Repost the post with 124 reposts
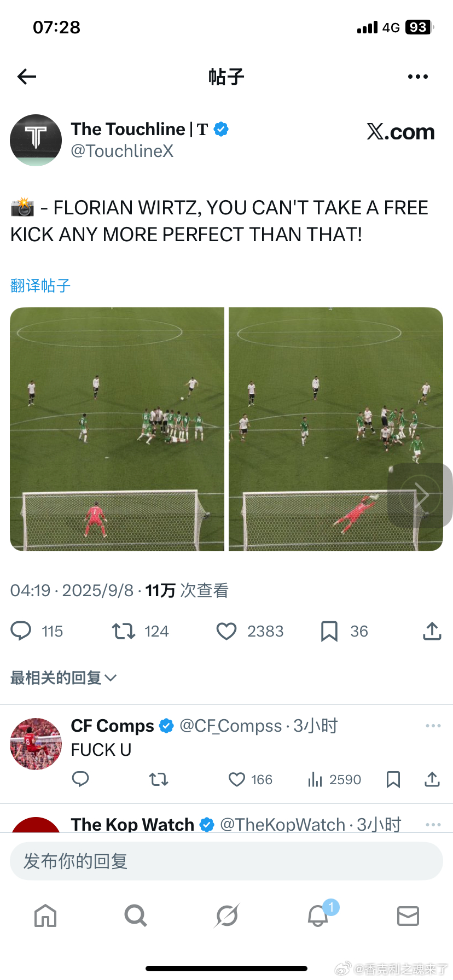453x980 pixels. pos(124,631)
